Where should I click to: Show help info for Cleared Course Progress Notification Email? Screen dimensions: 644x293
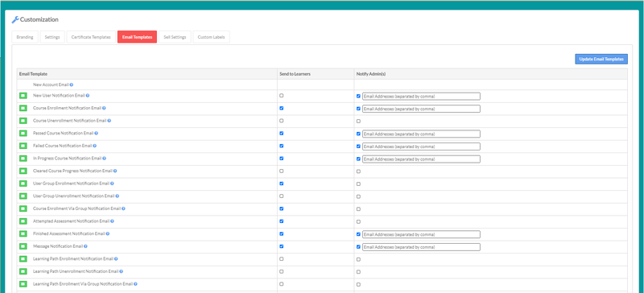tap(115, 171)
